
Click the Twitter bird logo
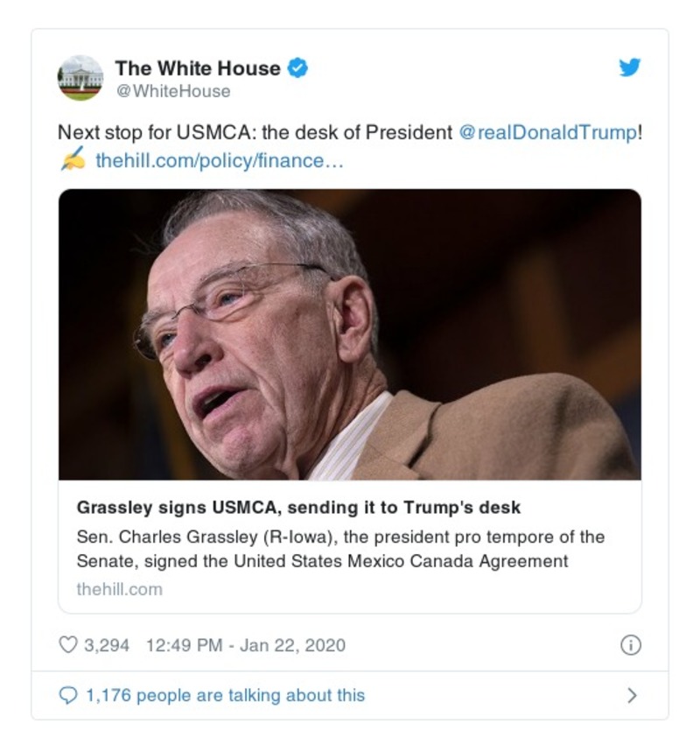pyautogui.click(x=629, y=66)
